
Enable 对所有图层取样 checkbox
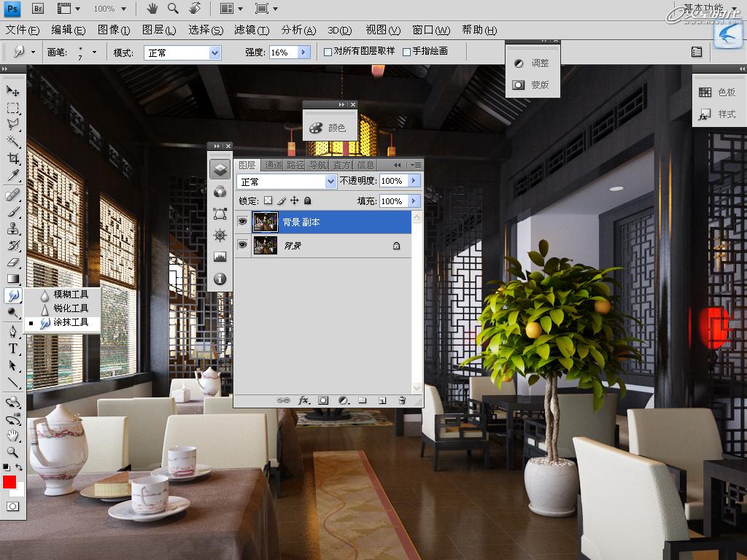[328, 52]
